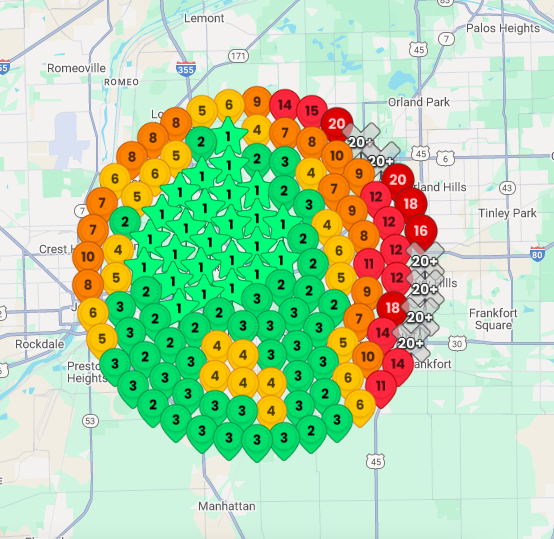The width and height of the screenshot is (554, 539).
Task: Click the orange 7 pin next to the Route 7 shield
Action: [102, 203]
